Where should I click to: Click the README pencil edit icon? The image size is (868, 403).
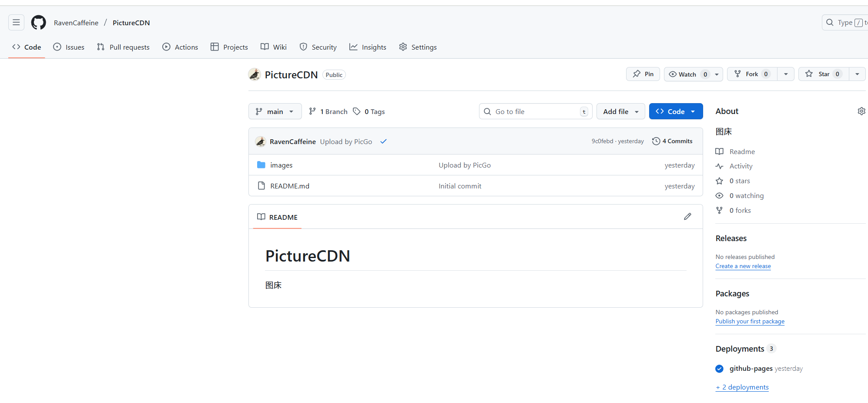coord(687,217)
